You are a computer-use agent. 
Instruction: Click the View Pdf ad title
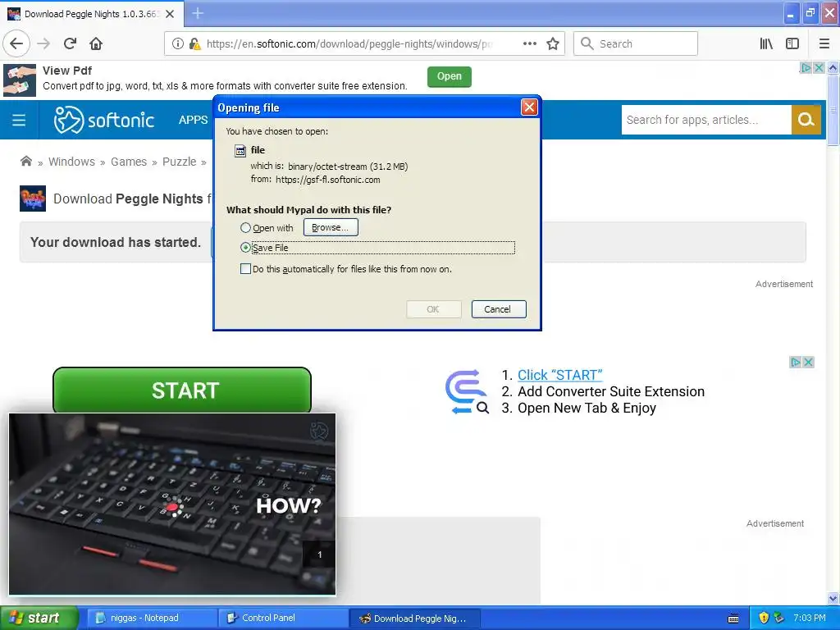coord(67,71)
